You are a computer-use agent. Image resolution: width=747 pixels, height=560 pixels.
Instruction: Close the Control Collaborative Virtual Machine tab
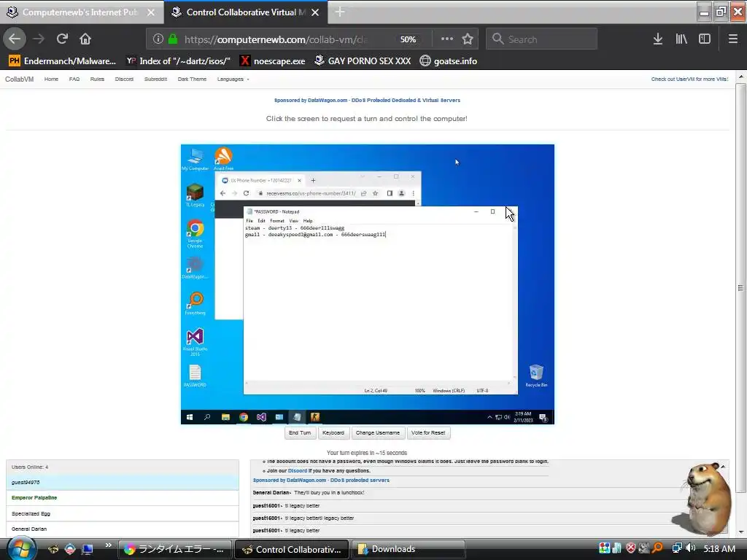point(315,12)
